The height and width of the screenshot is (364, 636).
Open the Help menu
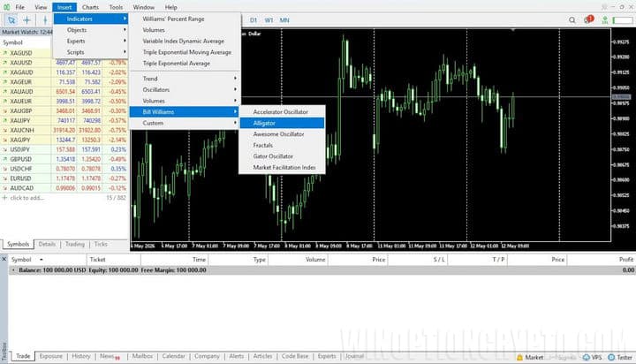[x=170, y=7]
